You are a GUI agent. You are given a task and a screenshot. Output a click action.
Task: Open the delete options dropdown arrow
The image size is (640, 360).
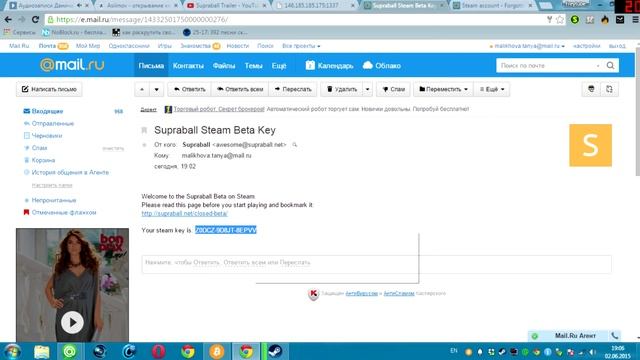point(367,89)
